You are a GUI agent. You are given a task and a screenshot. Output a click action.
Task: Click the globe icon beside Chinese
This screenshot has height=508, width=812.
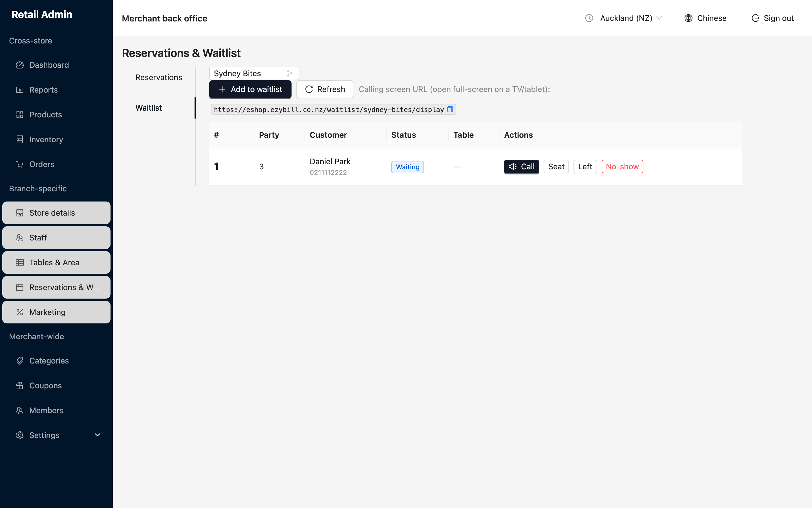(689, 18)
